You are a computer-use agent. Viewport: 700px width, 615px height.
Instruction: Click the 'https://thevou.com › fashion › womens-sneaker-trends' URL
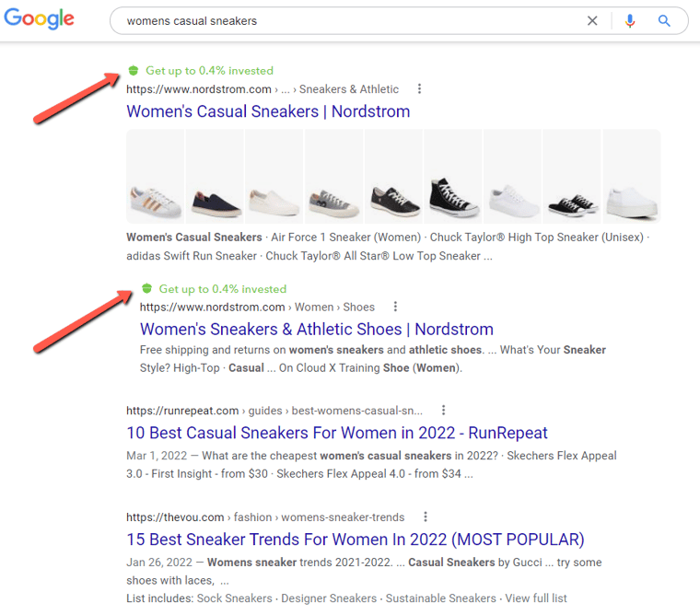[x=265, y=517]
